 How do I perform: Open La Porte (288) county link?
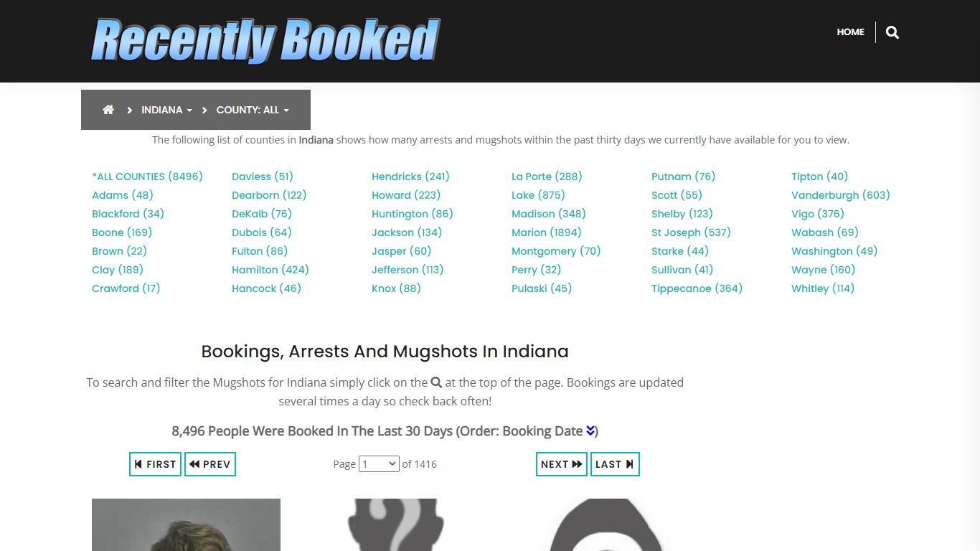[547, 176]
